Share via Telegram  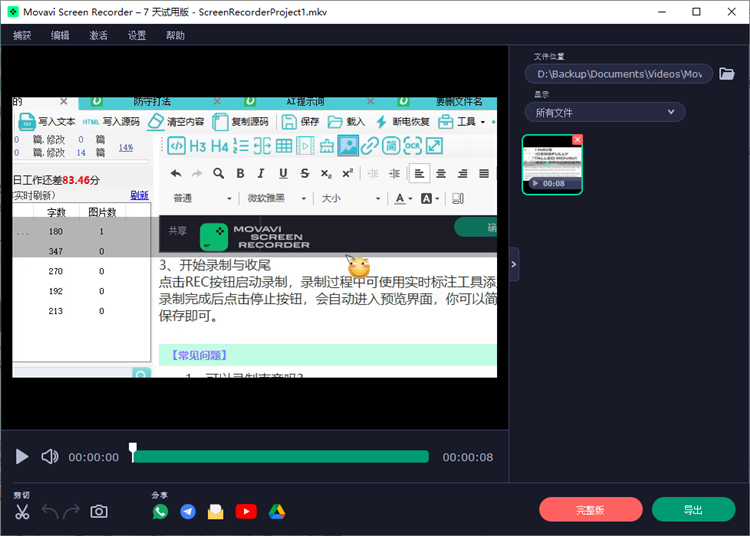click(188, 512)
